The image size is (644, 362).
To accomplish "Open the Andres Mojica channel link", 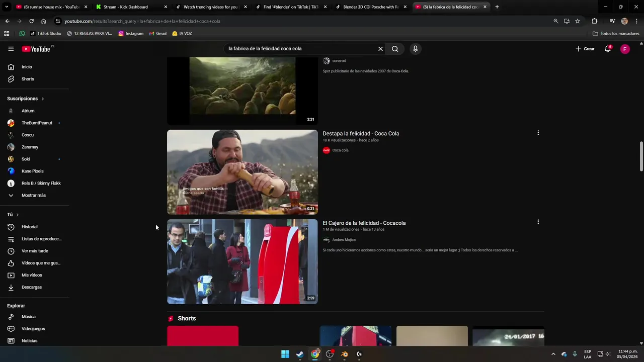I will (344, 240).
